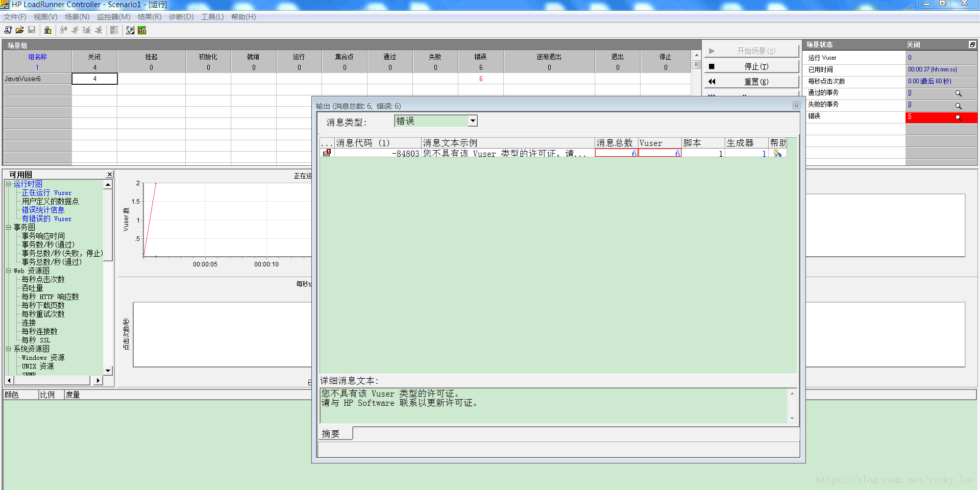
Task: Open the Load Generators toolbar icon
Action: [47, 30]
